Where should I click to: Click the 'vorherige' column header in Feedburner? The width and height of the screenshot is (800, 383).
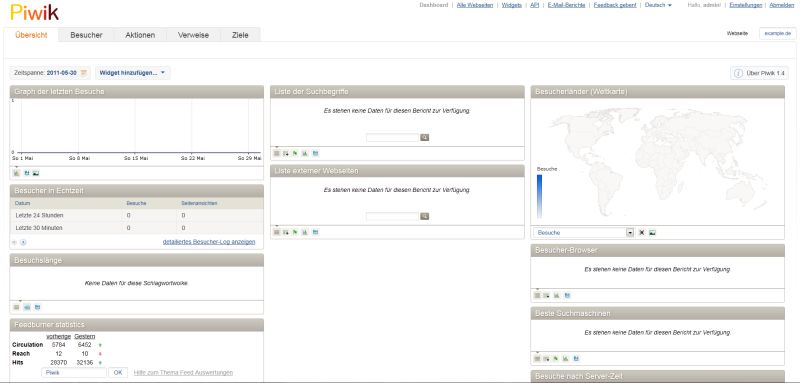tap(58, 337)
